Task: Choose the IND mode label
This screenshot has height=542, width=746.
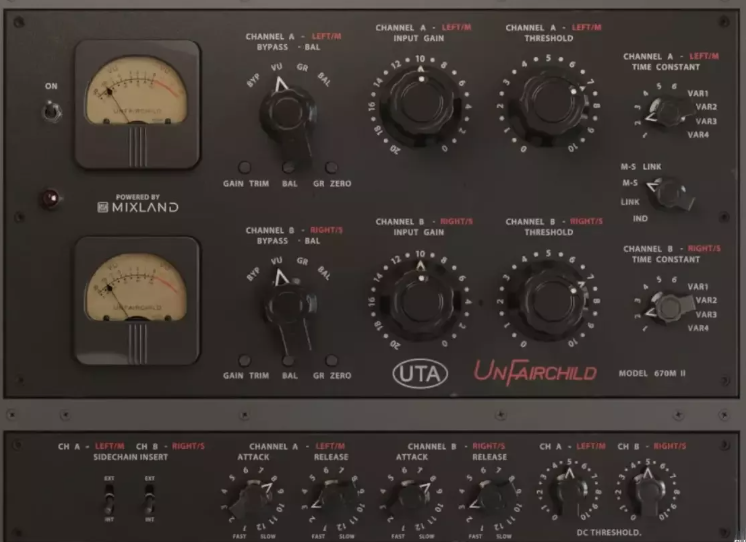Action: tap(640, 218)
